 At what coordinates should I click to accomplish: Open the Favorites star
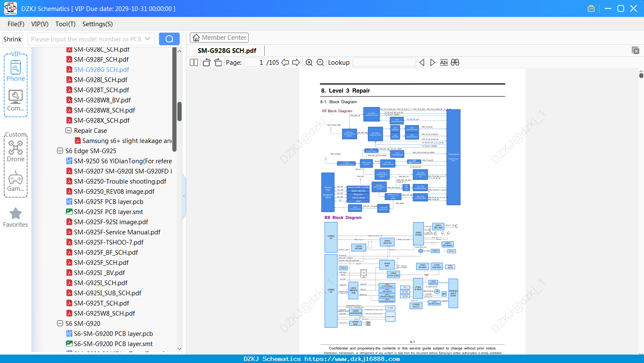[x=16, y=217]
